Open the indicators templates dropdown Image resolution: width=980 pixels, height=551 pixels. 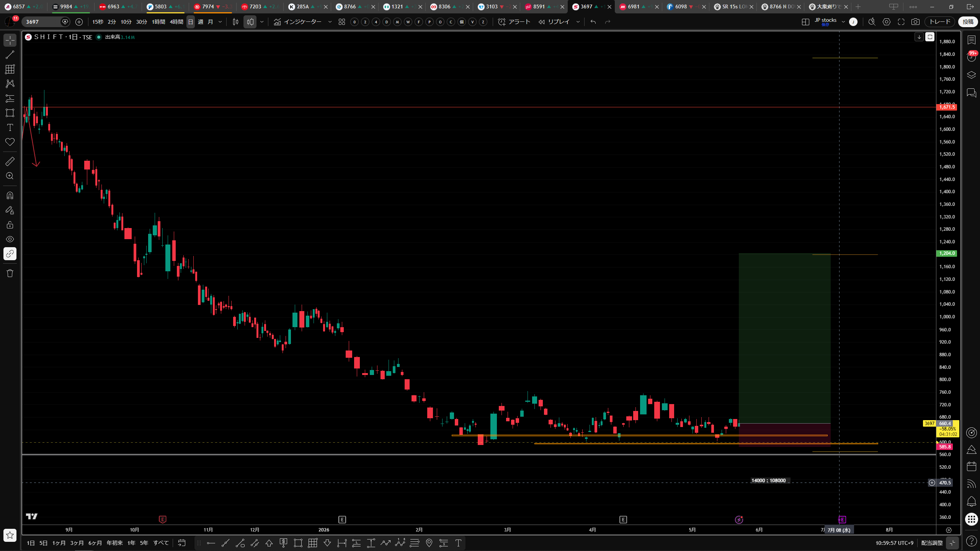(330, 22)
